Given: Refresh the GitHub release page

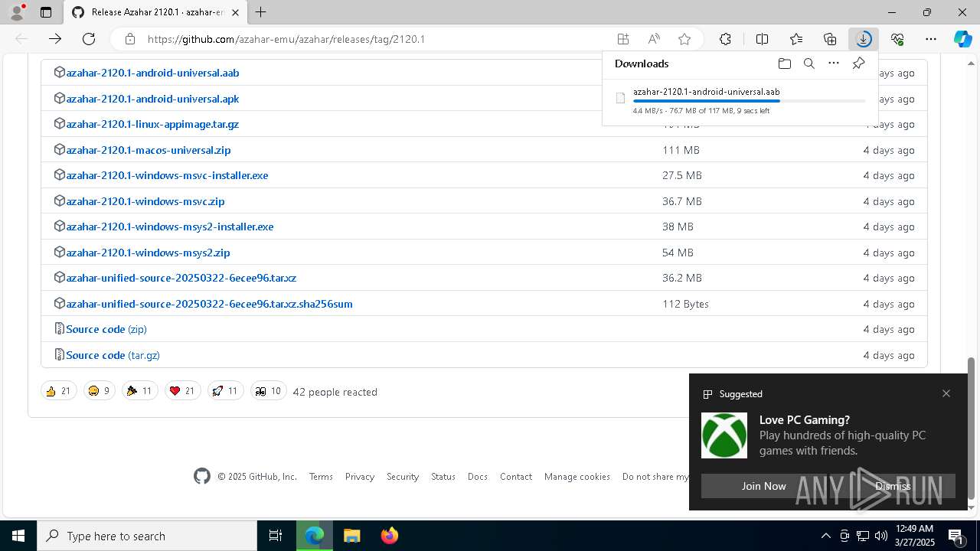Looking at the screenshot, I should coord(89,39).
